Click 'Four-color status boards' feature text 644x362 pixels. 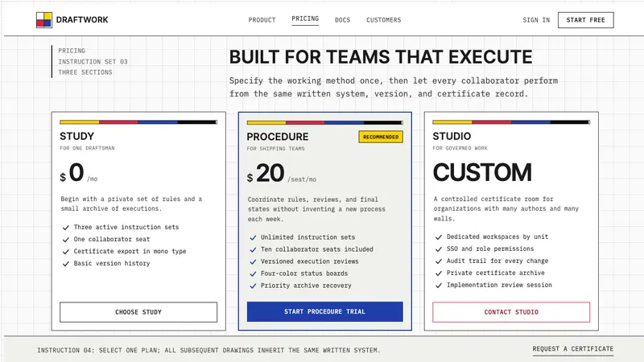[x=304, y=274]
